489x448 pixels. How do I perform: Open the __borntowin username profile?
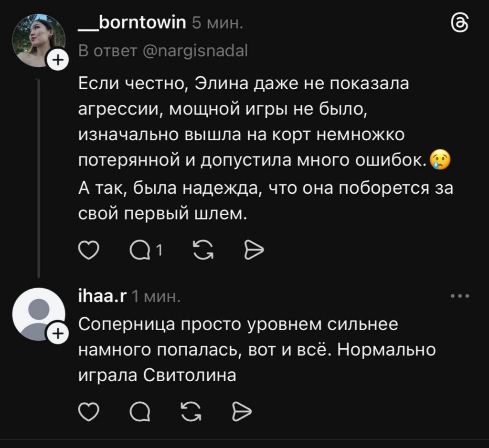[132, 22]
